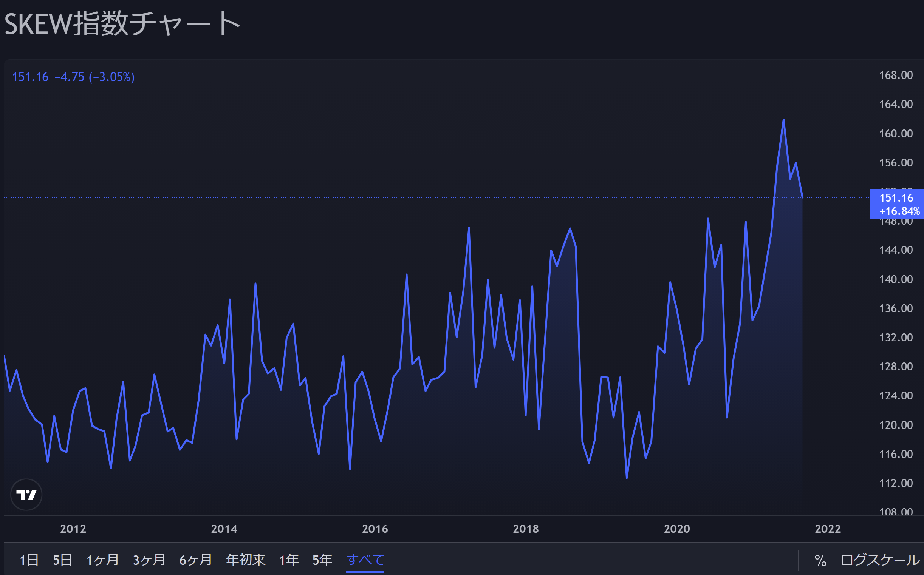Select the 年初来 range

(246, 560)
